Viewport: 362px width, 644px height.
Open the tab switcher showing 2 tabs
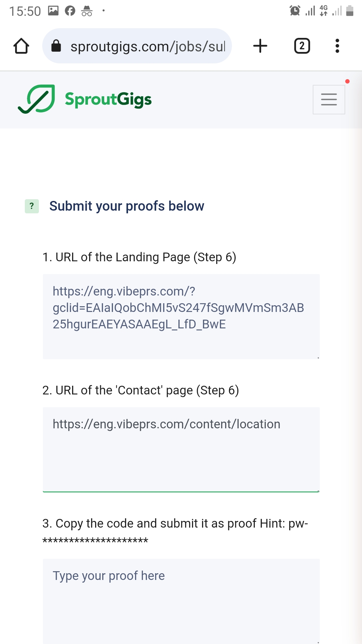point(302,46)
